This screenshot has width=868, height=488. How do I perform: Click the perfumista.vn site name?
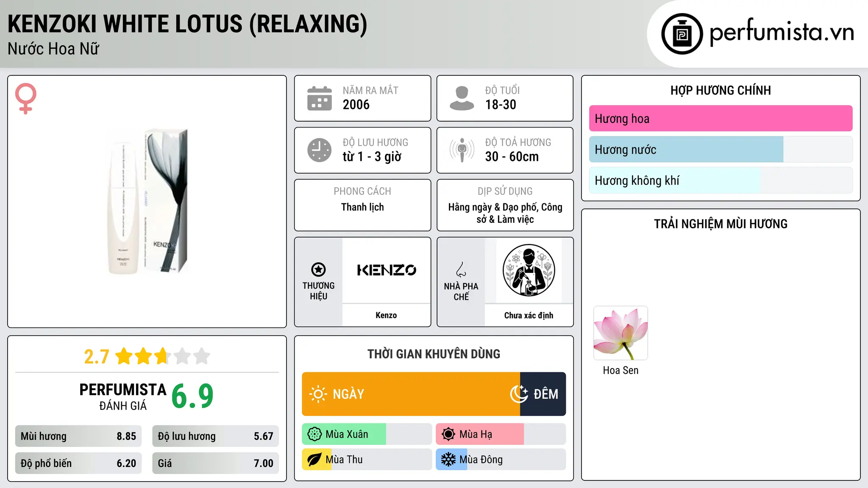(782, 32)
